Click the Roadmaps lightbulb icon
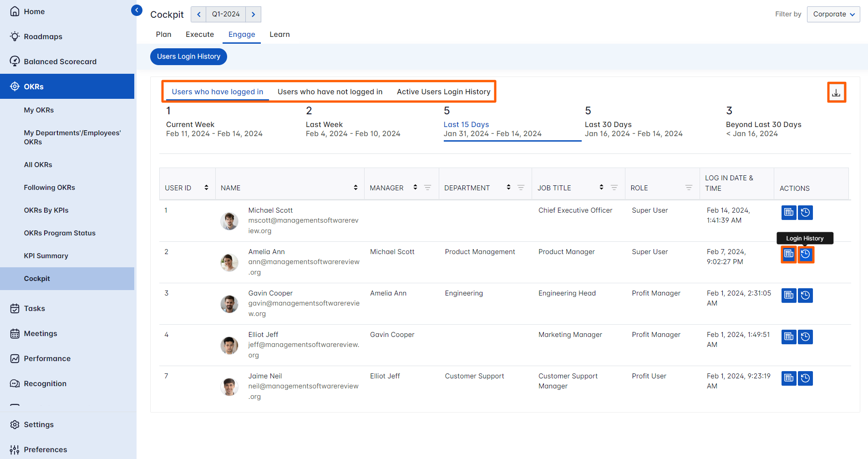The height and width of the screenshot is (459, 868). pos(15,36)
